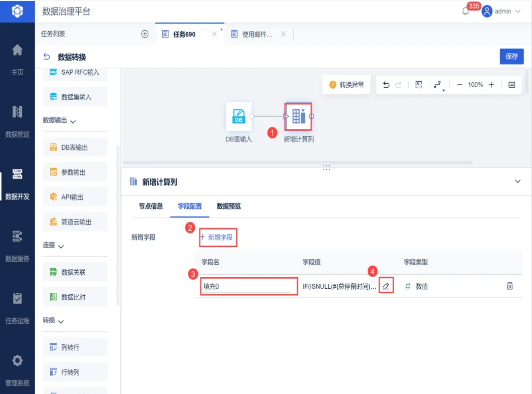This screenshot has width=532, height=394.
Task: Edit the 字段值 formula with pencil icon
Action: [x=386, y=286]
